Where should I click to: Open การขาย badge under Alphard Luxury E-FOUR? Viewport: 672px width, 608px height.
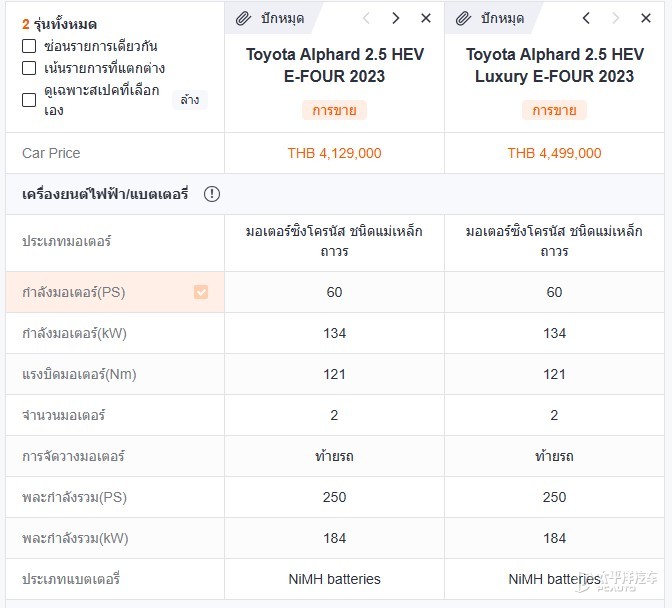(x=554, y=110)
